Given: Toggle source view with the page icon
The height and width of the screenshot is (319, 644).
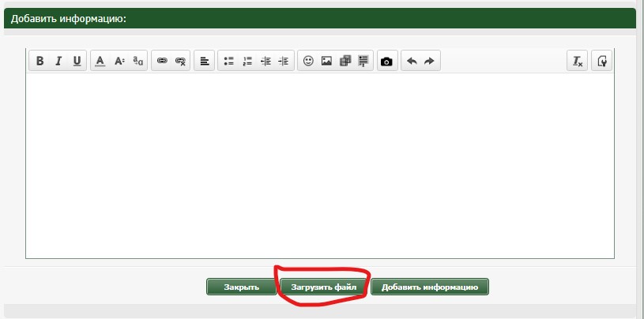Looking at the screenshot, I should (x=601, y=61).
